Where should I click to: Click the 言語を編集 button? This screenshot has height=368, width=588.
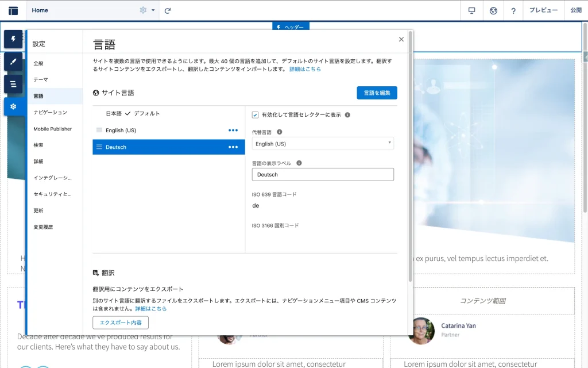(x=377, y=93)
